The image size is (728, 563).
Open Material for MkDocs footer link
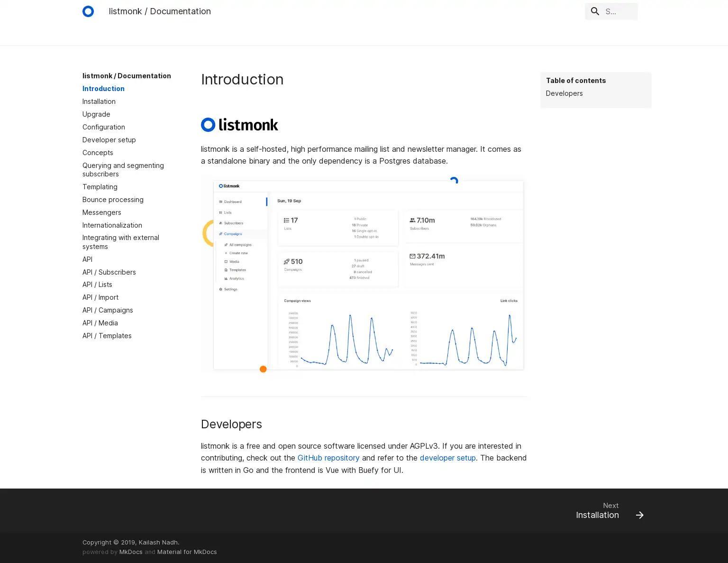[x=187, y=552]
